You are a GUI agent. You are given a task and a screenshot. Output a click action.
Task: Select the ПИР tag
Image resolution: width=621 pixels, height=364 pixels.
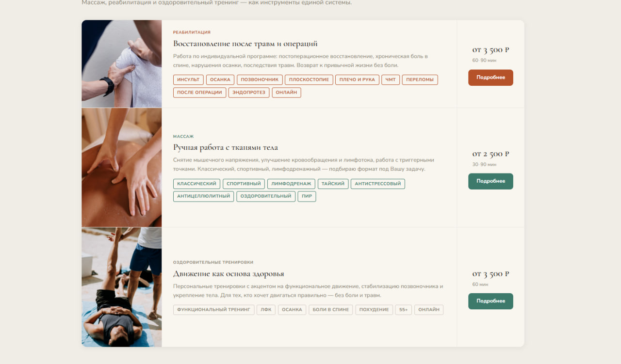[x=307, y=196]
